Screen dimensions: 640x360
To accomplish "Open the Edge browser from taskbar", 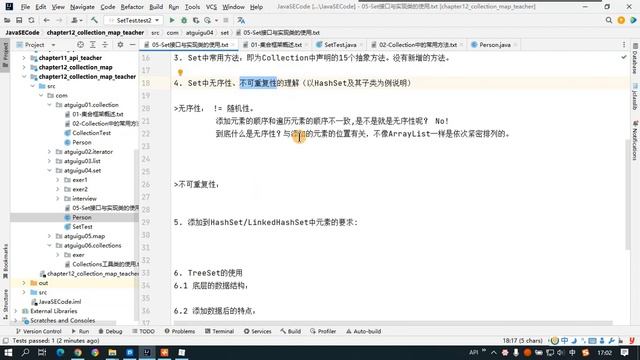I will (x=60, y=352).
